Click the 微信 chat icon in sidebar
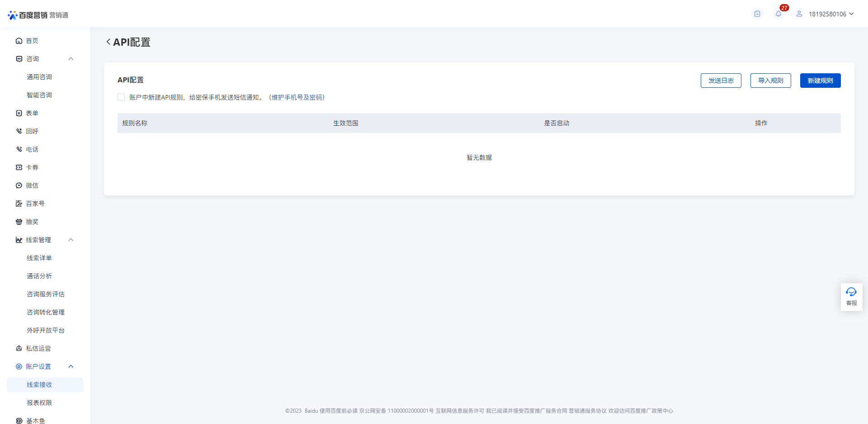868x424 pixels. coord(19,186)
